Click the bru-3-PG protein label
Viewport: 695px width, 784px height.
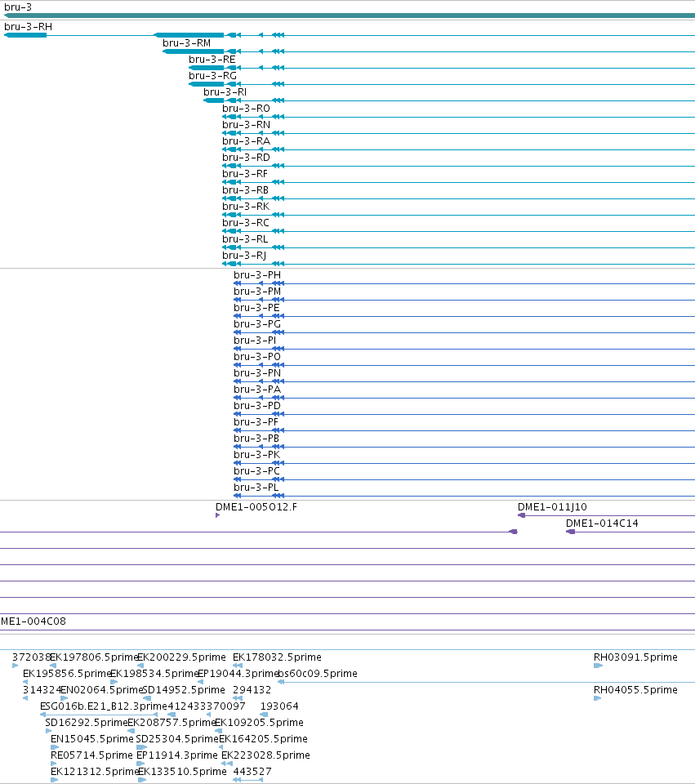[257, 324]
